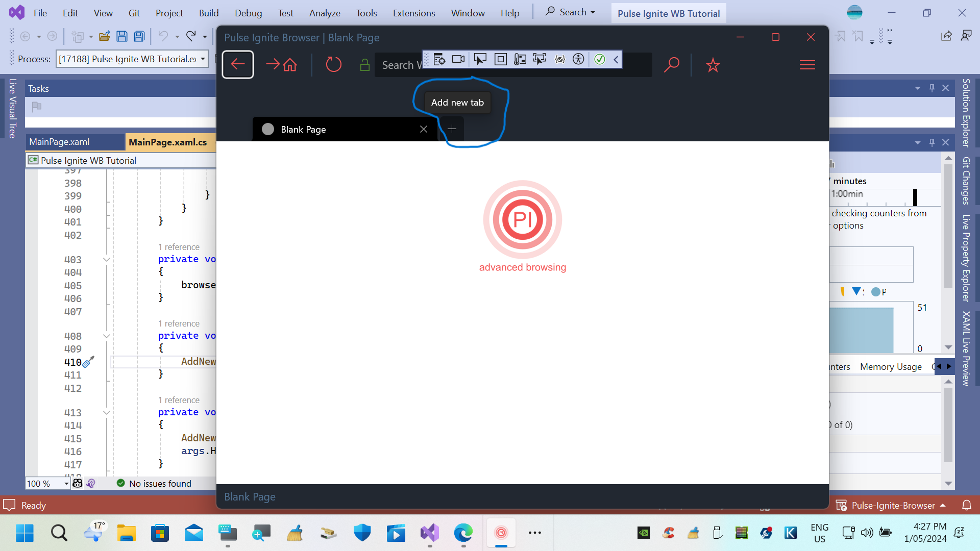
Task: Click Display Layout Adorners square icon
Action: (x=501, y=60)
